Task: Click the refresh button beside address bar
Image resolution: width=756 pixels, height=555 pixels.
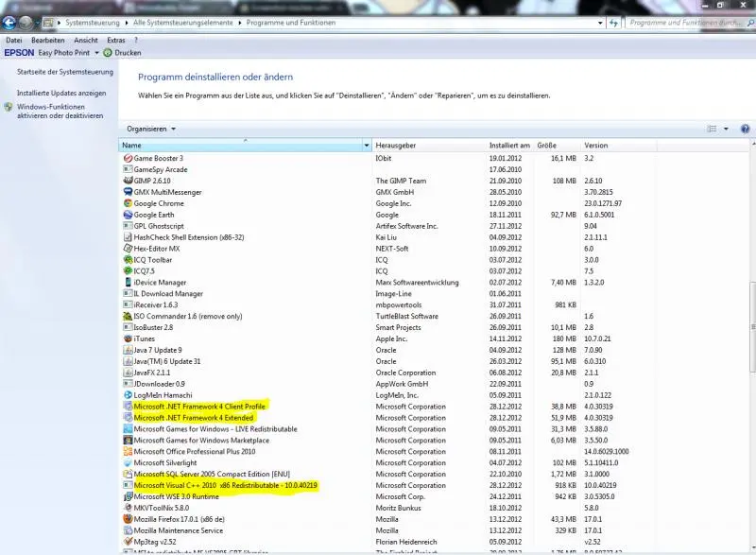Action: pyautogui.click(x=613, y=23)
